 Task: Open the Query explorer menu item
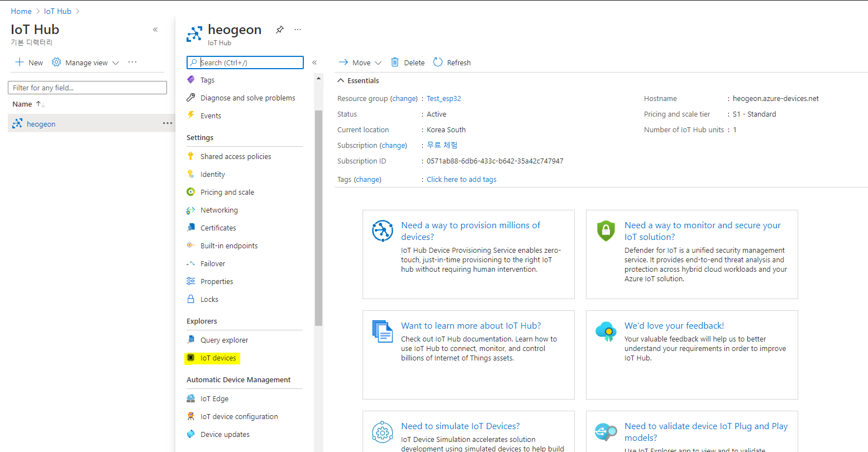tap(224, 340)
